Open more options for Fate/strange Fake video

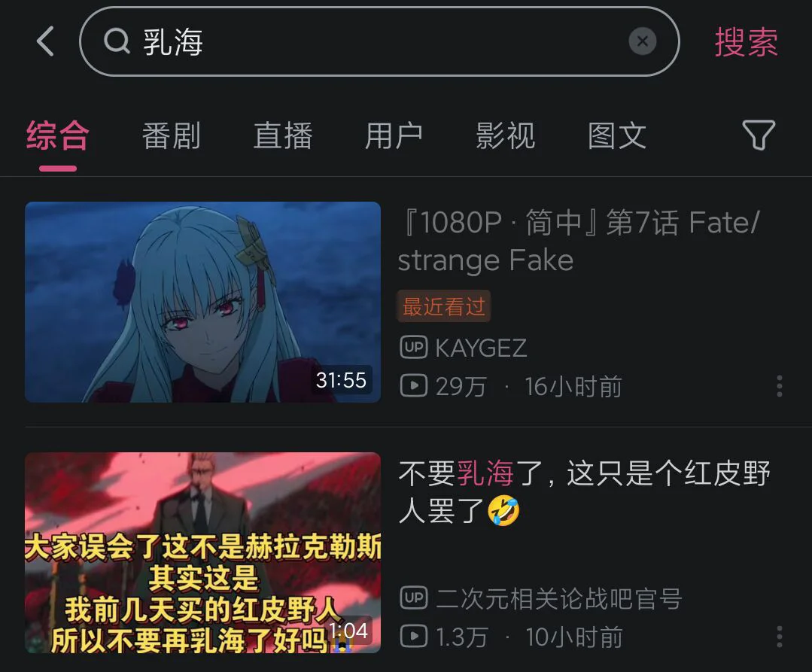[780, 386]
